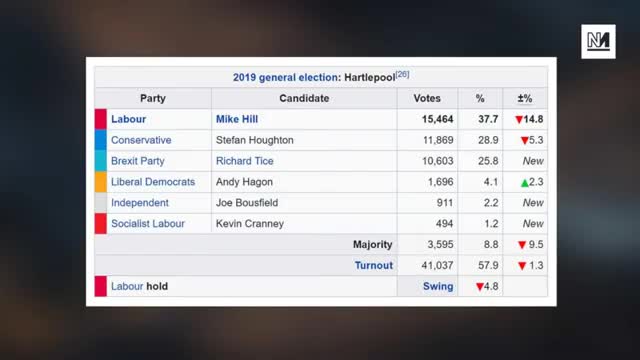Image resolution: width=640 pixels, height=360 pixels.
Task: Open the 2019 general election link
Action: click(x=285, y=78)
